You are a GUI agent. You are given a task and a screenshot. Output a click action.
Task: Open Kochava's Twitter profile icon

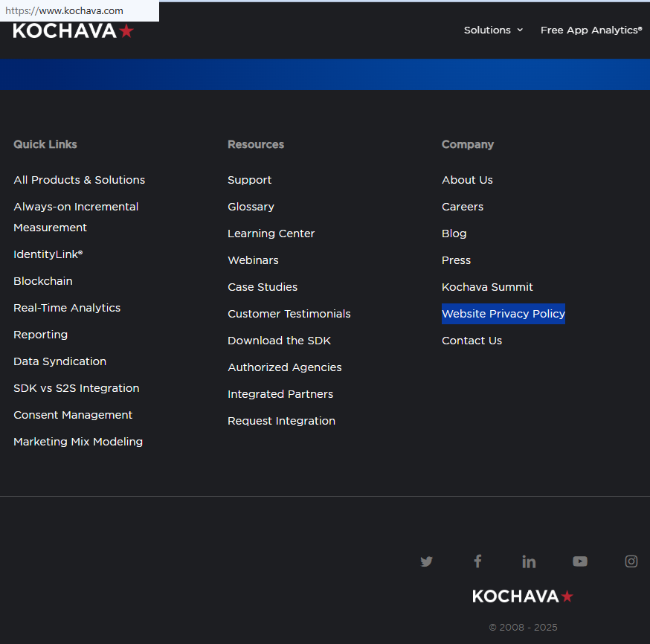(x=426, y=561)
